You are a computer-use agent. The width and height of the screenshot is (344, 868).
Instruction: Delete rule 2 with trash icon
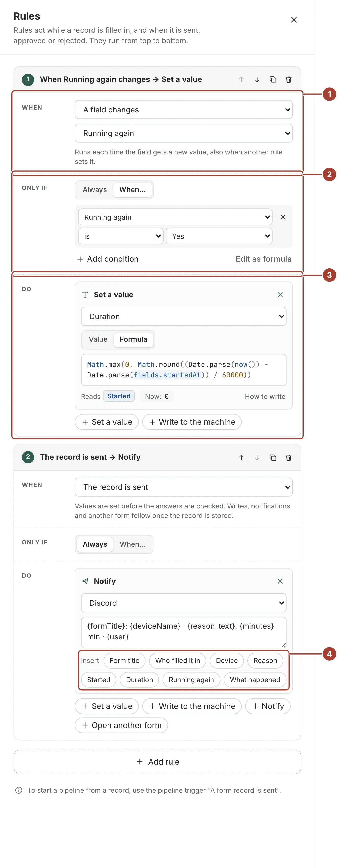click(x=289, y=457)
